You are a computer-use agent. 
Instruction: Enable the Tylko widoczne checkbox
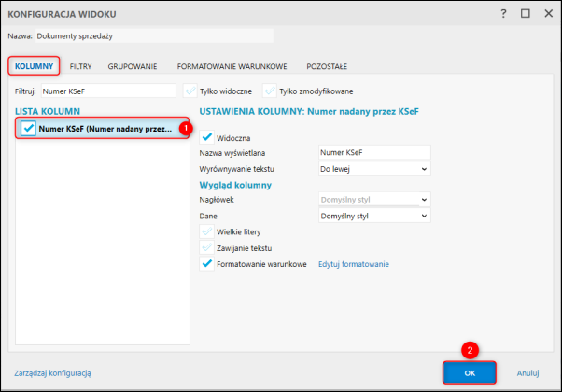pos(190,91)
